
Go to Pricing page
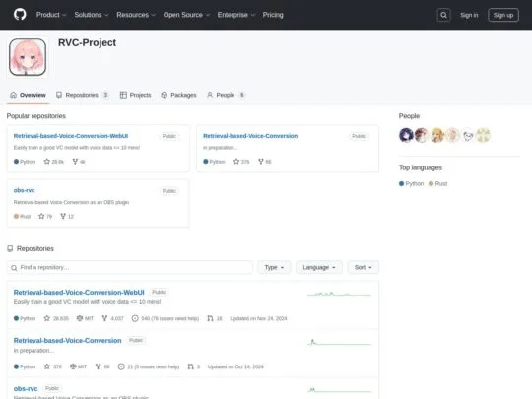[x=273, y=15]
